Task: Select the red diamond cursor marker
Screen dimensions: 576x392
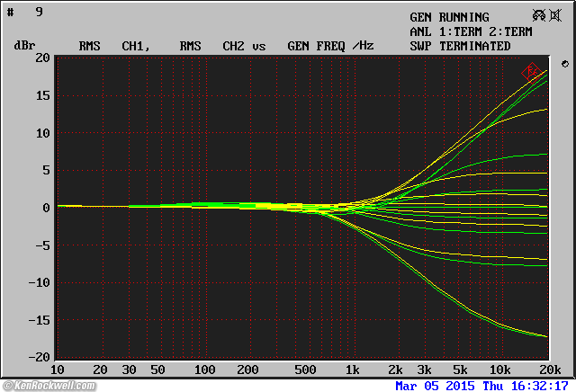Action: pyautogui.click(x=531, y=72)
